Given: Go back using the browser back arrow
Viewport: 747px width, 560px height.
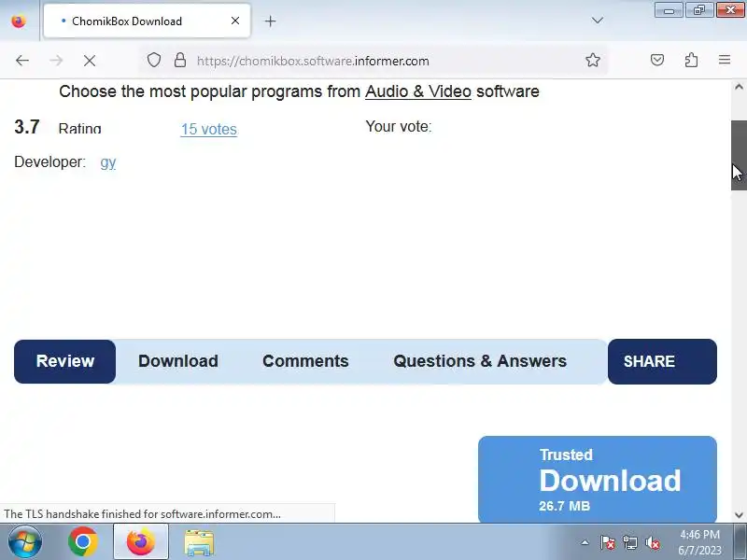Looking at the screenshot, I should tap(22, 61).
